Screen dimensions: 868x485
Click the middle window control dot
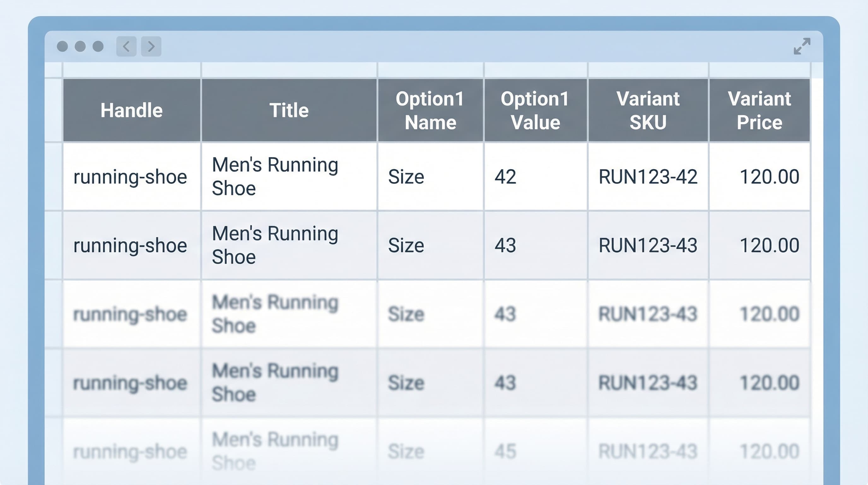(80, 46)
